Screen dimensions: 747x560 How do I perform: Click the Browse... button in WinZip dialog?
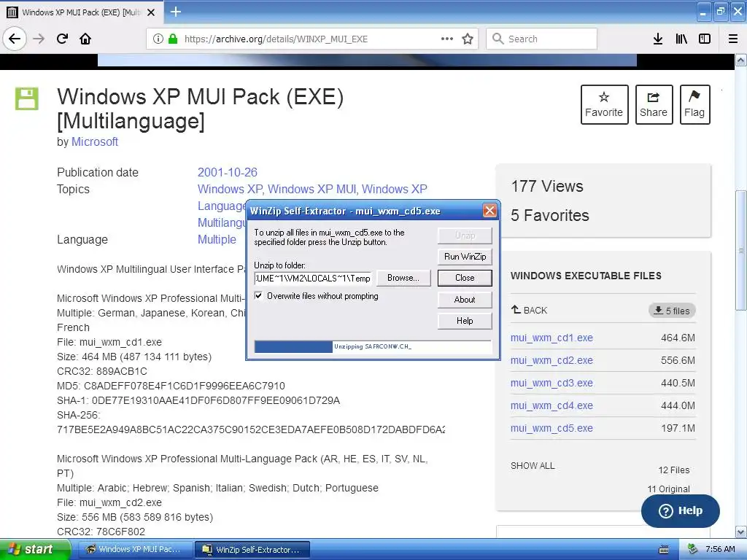coord(403,278)
